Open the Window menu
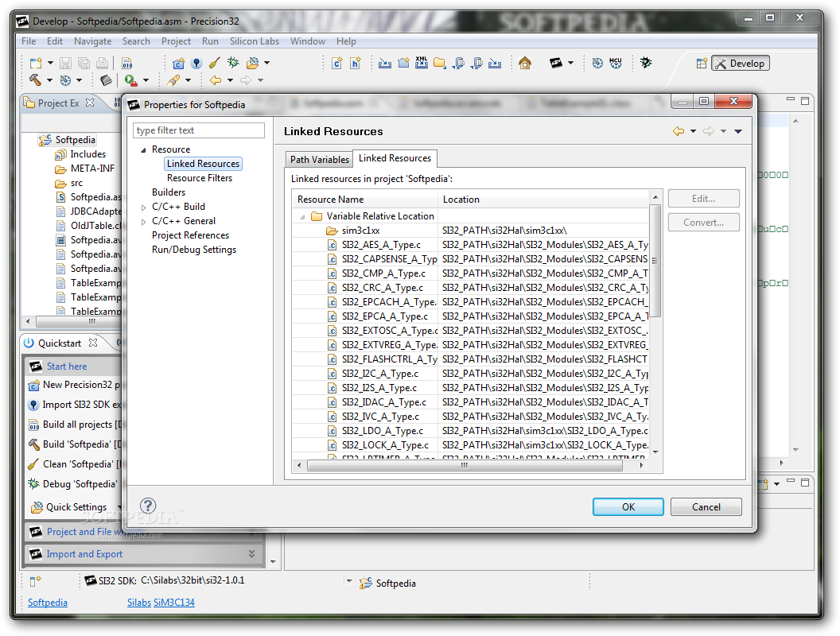The height and width of the screenshot is (636, 840). point(308,41)
